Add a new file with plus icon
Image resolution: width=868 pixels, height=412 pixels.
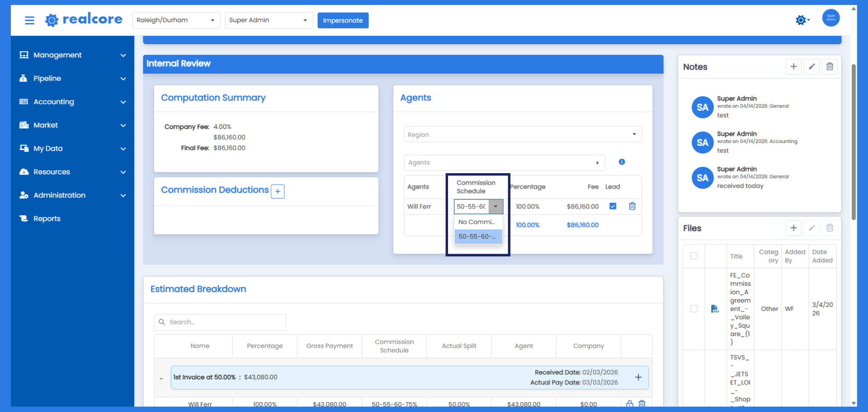click(x=793, y=228)
